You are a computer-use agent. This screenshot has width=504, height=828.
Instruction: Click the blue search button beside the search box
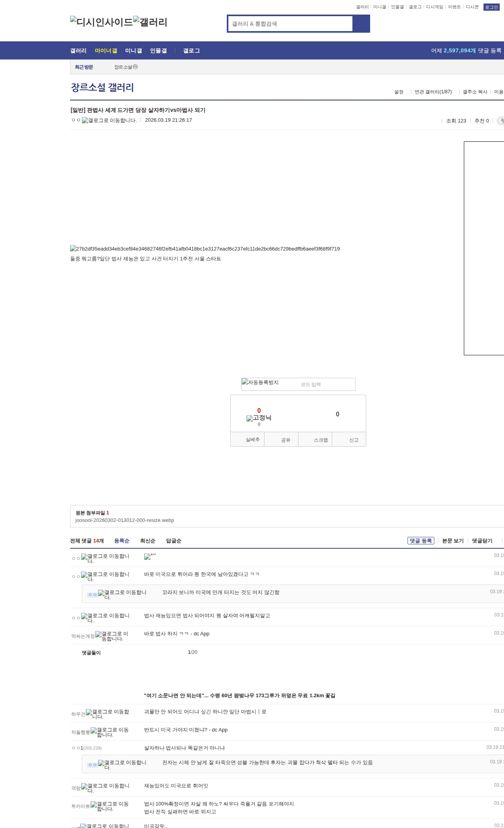[x=361, y=24]
